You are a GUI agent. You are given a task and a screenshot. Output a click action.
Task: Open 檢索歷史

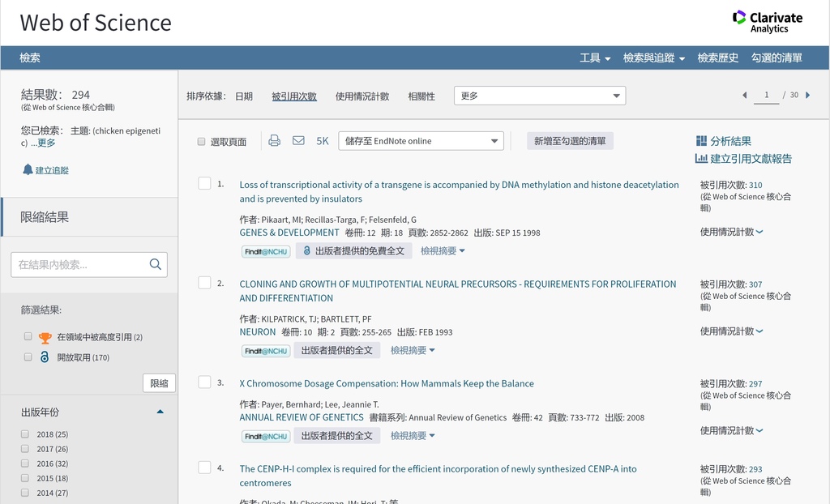click(x=718, y=58)
